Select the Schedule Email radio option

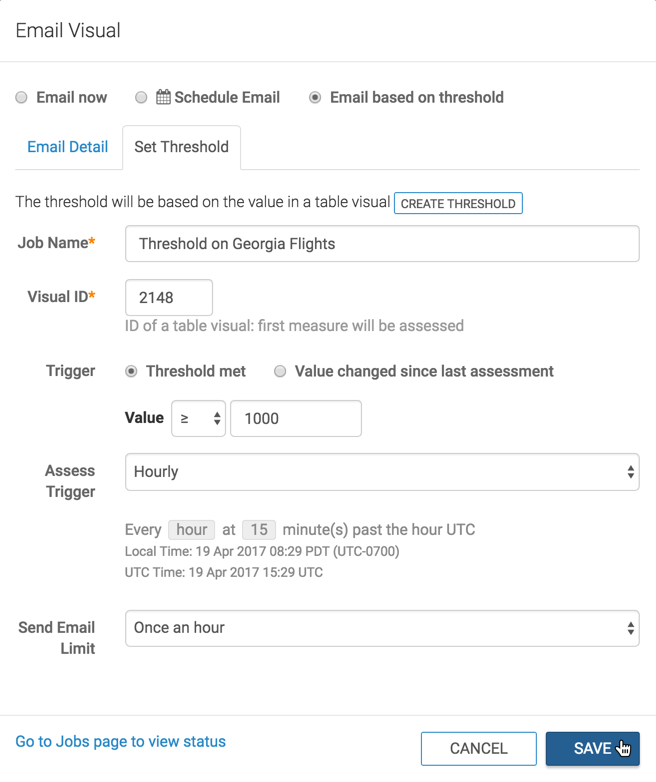point(141,98)
